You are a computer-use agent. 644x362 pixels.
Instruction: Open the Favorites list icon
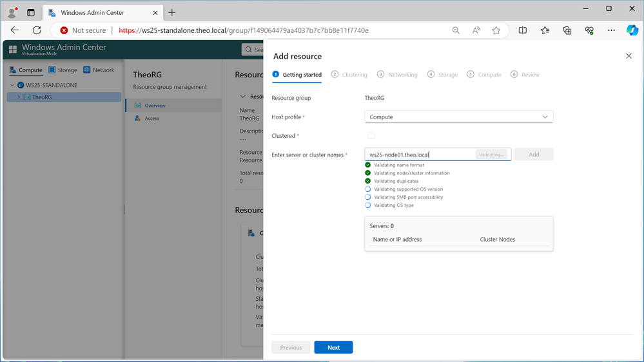tap(545, 30)
